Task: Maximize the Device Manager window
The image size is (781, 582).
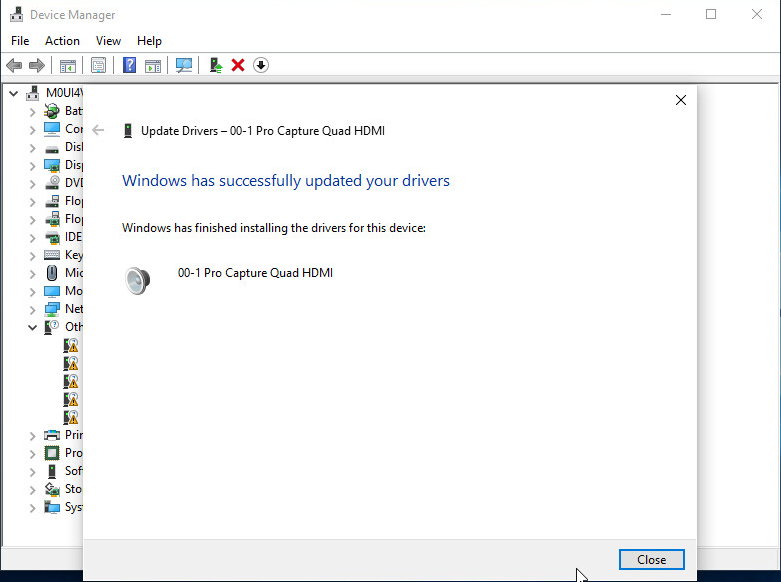Action: 711,14
